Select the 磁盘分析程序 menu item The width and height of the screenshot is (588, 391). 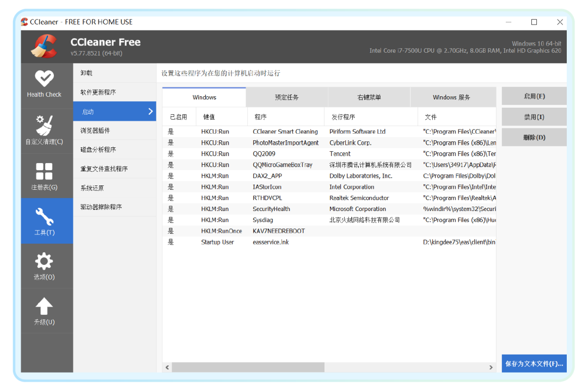coord(115,150)
